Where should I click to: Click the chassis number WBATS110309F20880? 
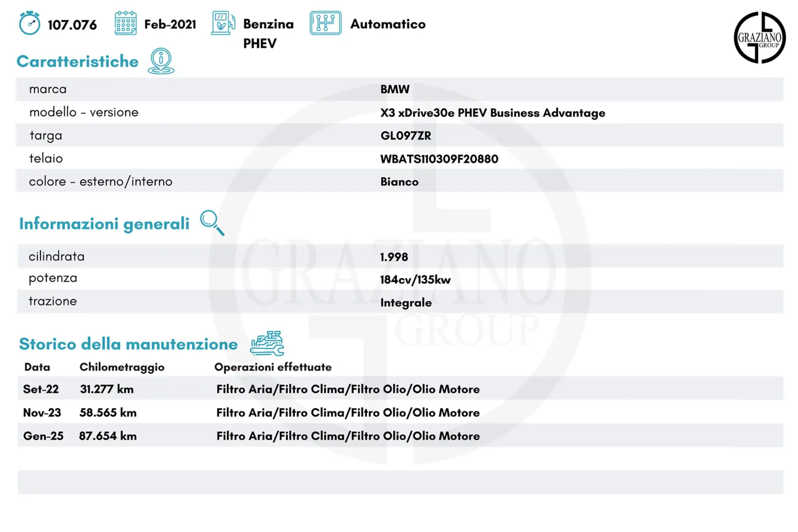tap(439, 159)
